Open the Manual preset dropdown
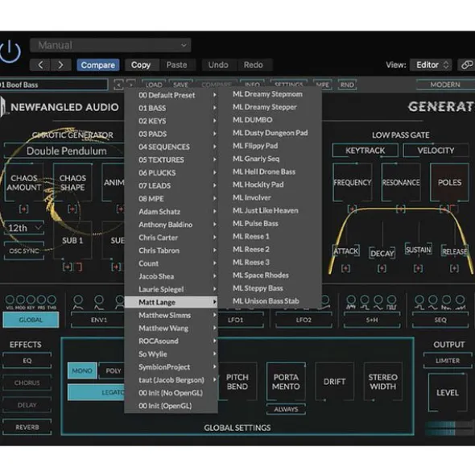The height and width of the screenshot is (476, 475). pyautogui.click(x=110, y=45)
